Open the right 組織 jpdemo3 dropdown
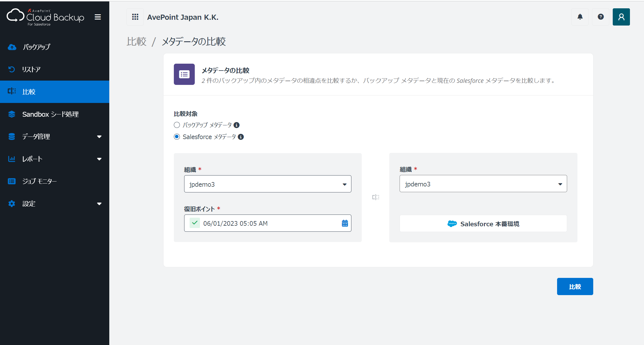Screen dimensions: 644x345 pos(483,184)
